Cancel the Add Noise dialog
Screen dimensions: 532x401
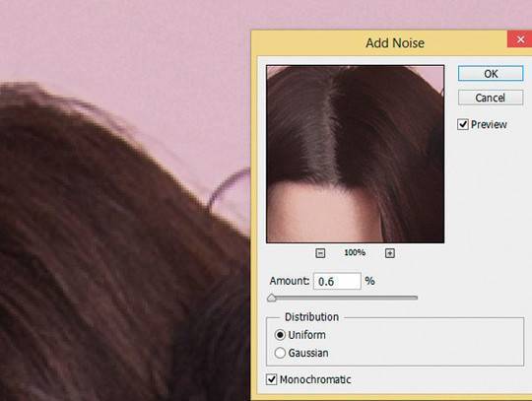pos(491,98)
